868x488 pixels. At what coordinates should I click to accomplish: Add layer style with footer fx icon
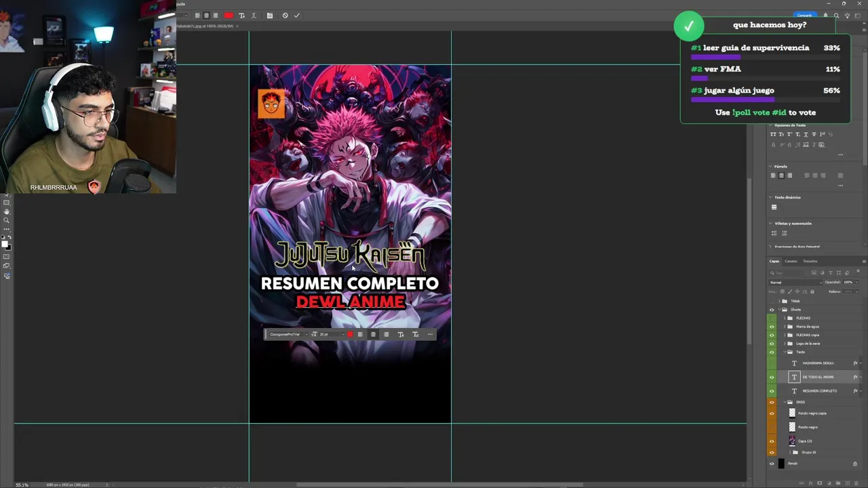[x=810, y=483]
